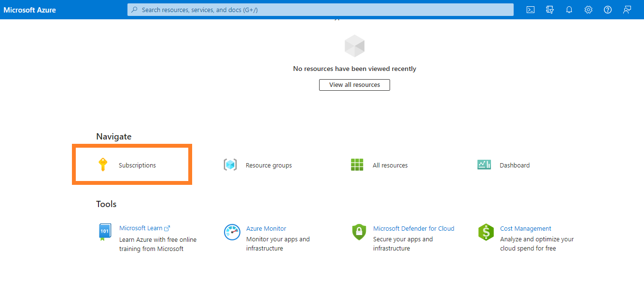Click the Defender for Cloud shield icon
This screenshot has height=292, width=644.
coord(359,232)
